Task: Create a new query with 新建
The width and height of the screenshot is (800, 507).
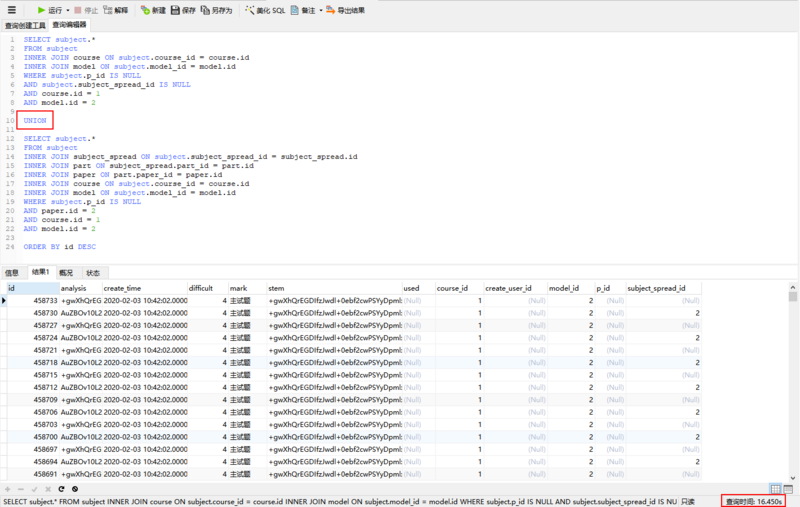Action: 153,10
